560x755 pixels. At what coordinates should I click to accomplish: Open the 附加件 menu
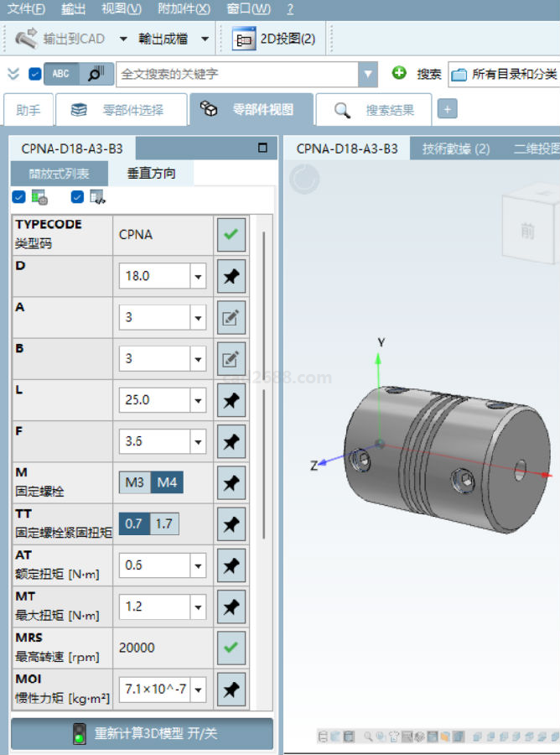184,9
